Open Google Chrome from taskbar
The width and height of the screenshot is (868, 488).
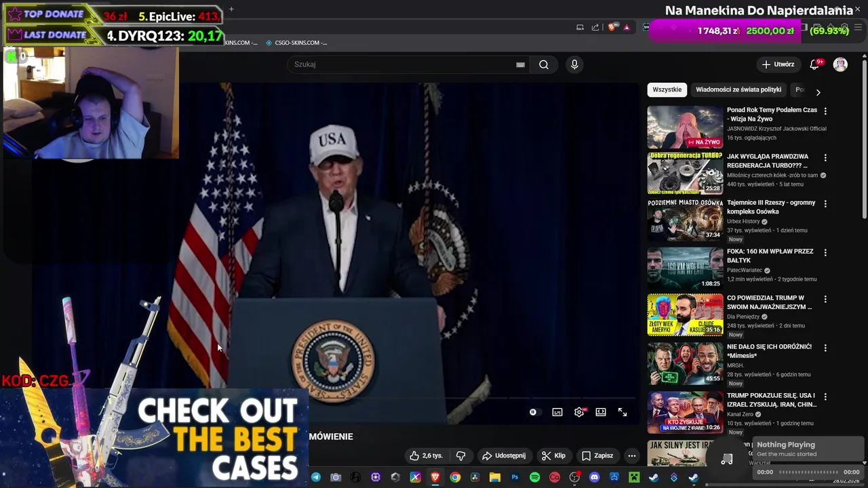click(x=455, y=477)
